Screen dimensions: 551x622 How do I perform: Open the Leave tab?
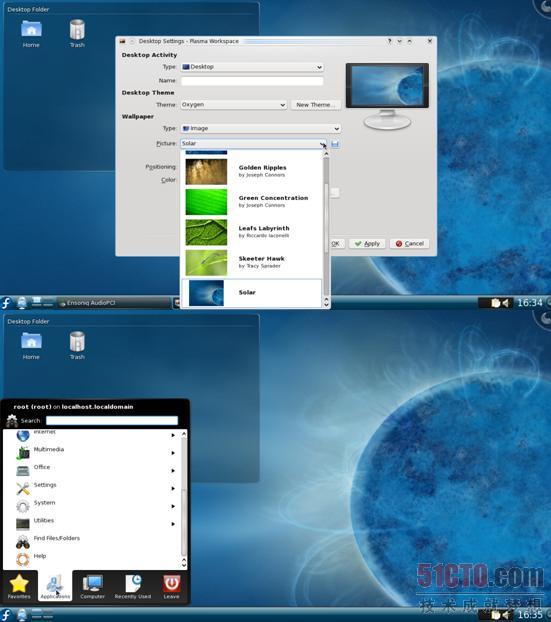click(x=171, y=586)
